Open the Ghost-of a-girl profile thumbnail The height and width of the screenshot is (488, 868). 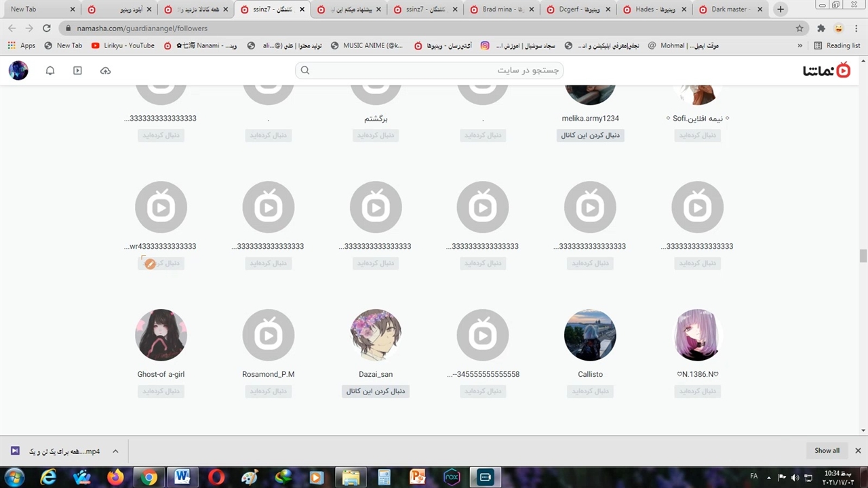pos(161,335)
